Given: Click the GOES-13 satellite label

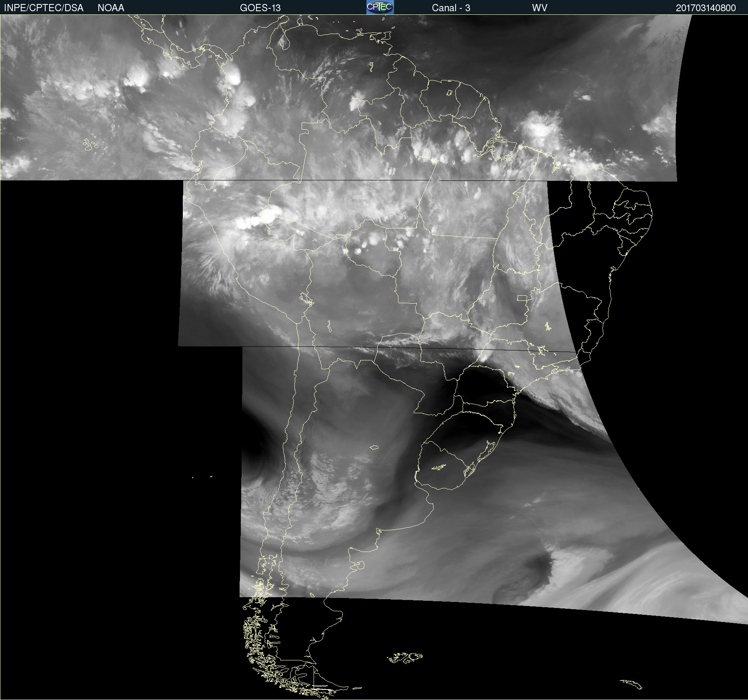Looking at the screenshot, I should [260, 8].
